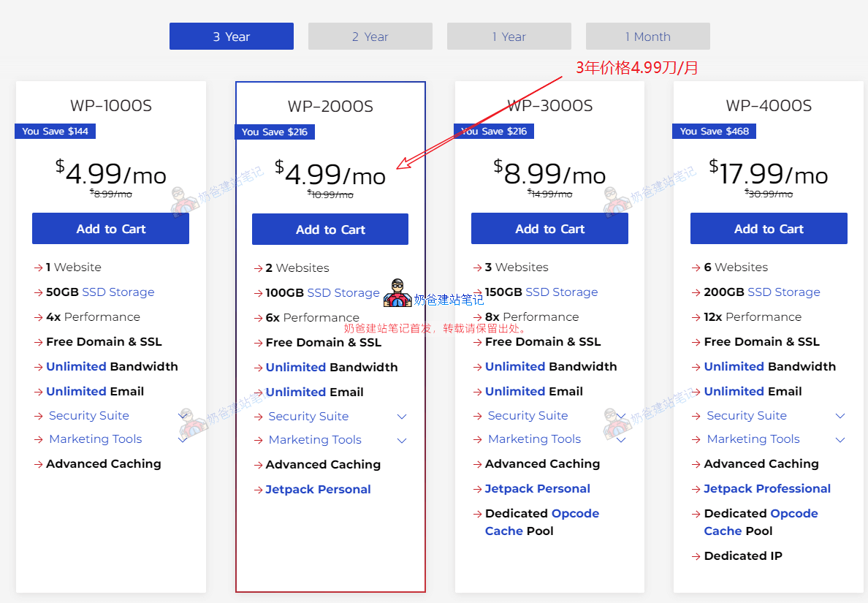Screen dimensions: 868x603
Task: Open Marketing Tools chevron in WP-1000S
Action: [183, 439]
